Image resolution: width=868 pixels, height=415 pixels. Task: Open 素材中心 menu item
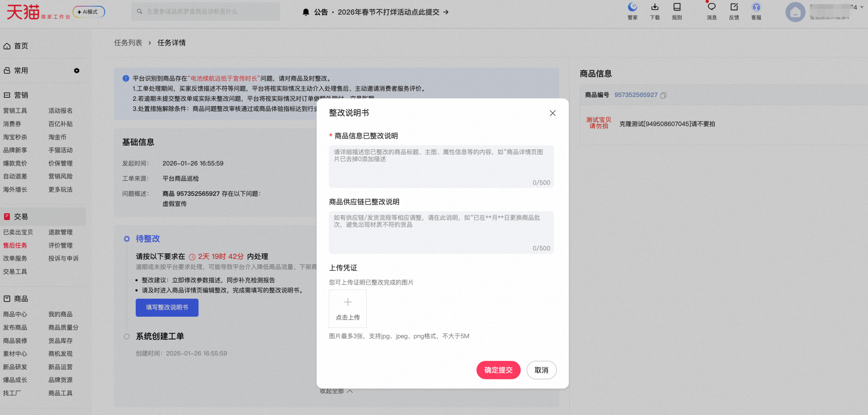(x=15, y=354)
